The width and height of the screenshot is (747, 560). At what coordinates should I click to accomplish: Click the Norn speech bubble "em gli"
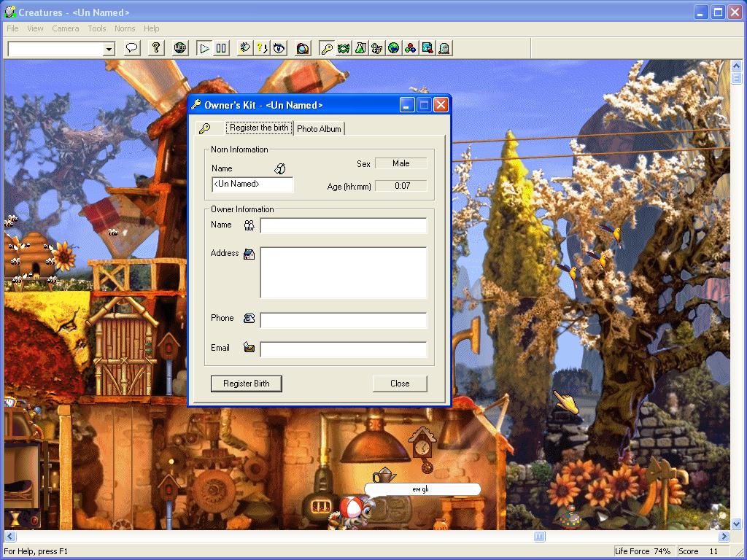(422, 489)
